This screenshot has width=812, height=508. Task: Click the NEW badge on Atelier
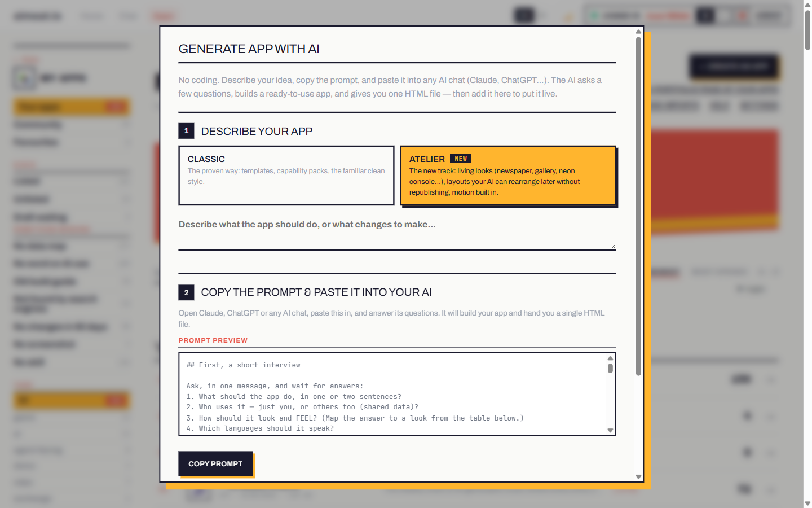click(461, 159)
